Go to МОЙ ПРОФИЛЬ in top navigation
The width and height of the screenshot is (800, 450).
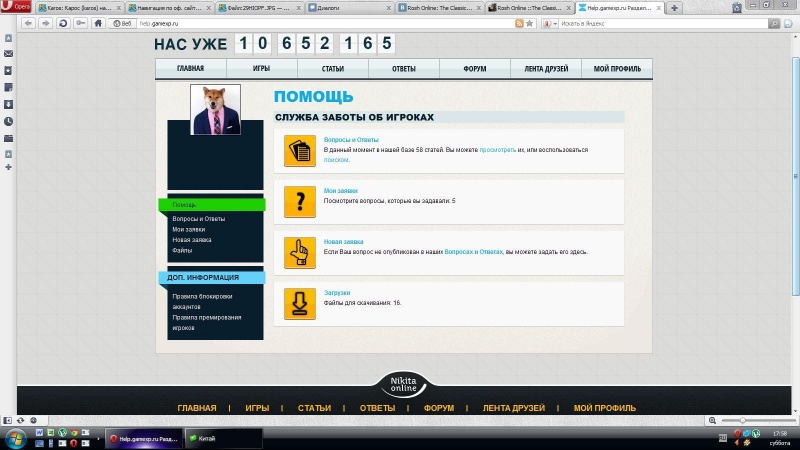[x=617, y=69]
